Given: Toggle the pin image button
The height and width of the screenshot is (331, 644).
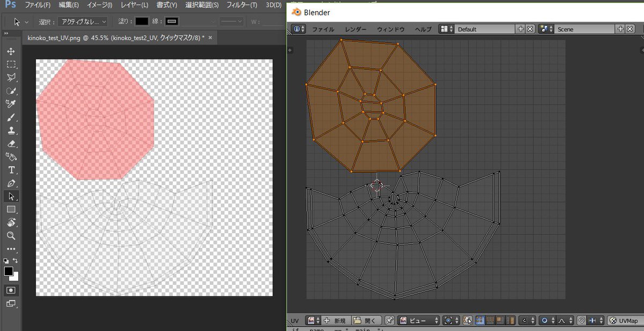Looking at the screenshot, I should point(390,320).
